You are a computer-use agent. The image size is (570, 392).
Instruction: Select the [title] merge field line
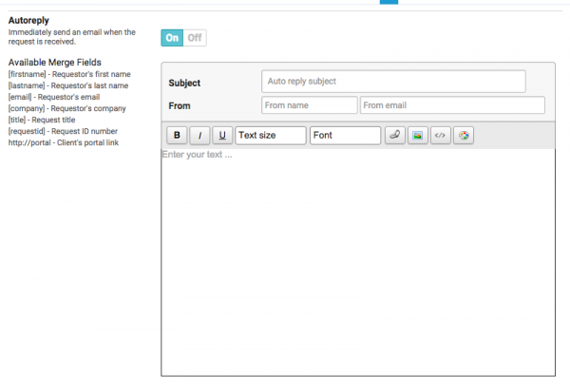tap(42, 120)
